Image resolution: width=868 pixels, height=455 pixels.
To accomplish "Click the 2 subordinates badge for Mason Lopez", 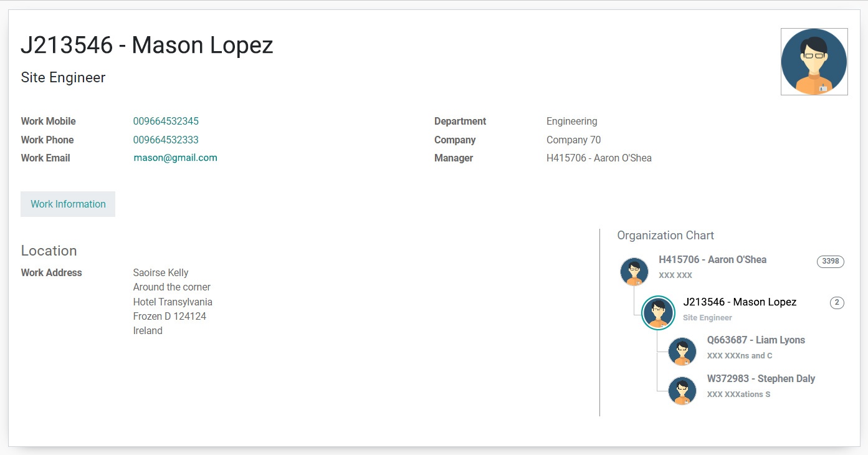I will pyautogui.click(x=837, y=303).
